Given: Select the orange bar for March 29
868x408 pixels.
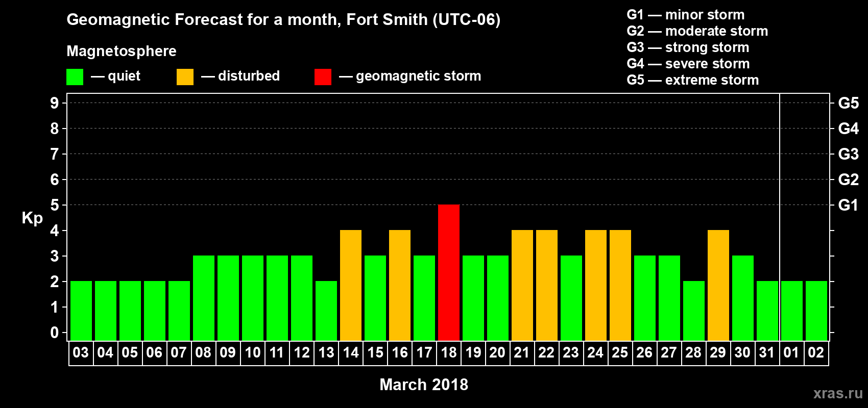Looking at the screenshot, I should coord(718,285).
